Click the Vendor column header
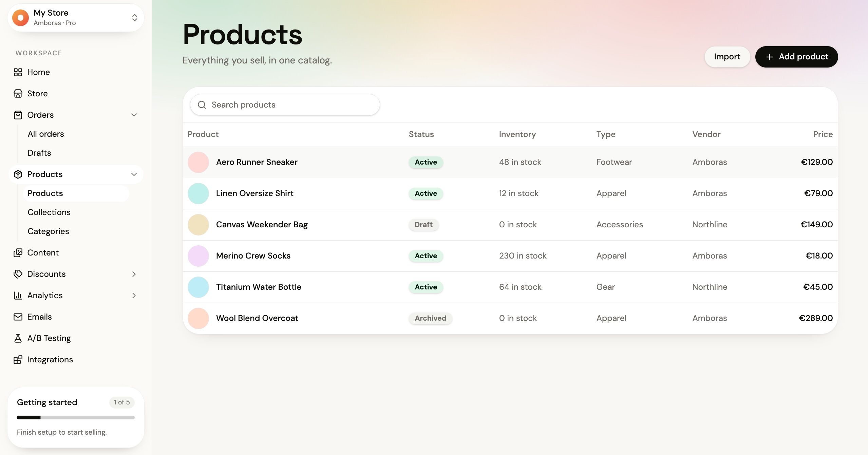The image size is (868, 455). (706, 134)
